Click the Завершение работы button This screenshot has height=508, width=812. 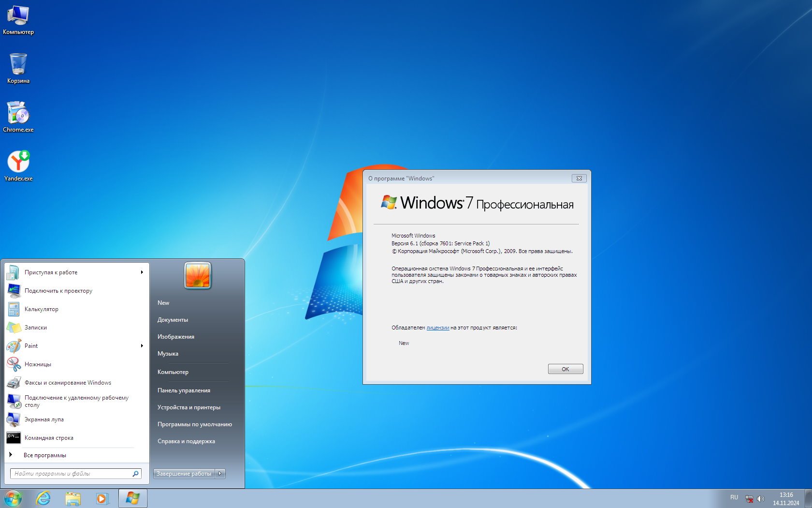pos(184,474)
